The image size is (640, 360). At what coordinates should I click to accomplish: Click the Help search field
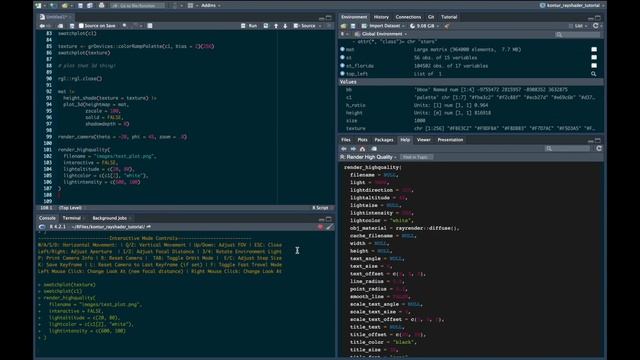coord(568,149)
